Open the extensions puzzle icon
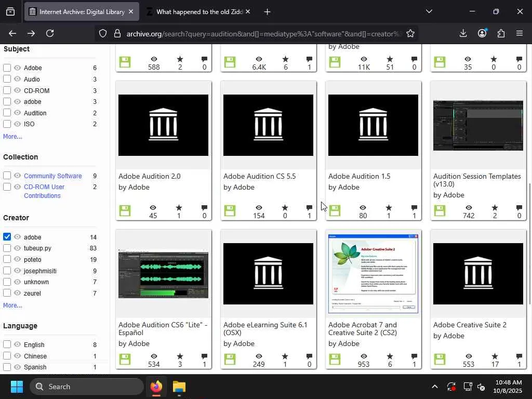532x399 pixels. point(501,33)
